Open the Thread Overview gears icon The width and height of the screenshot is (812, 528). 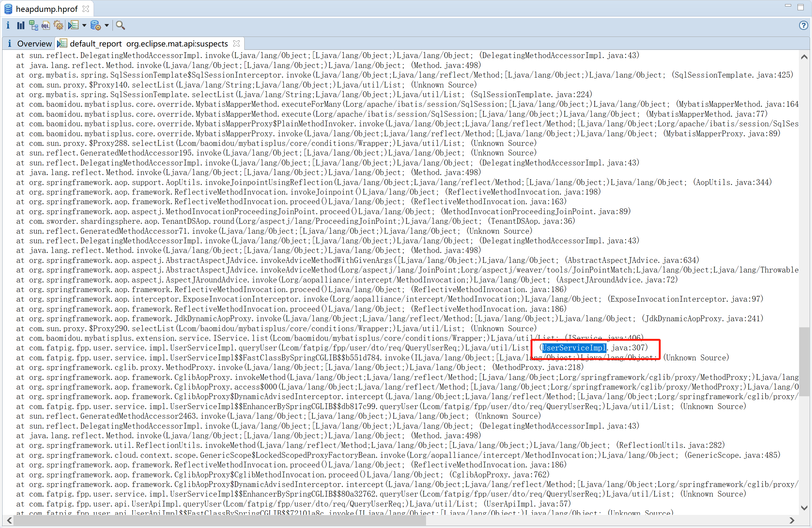tap(58, 25)
